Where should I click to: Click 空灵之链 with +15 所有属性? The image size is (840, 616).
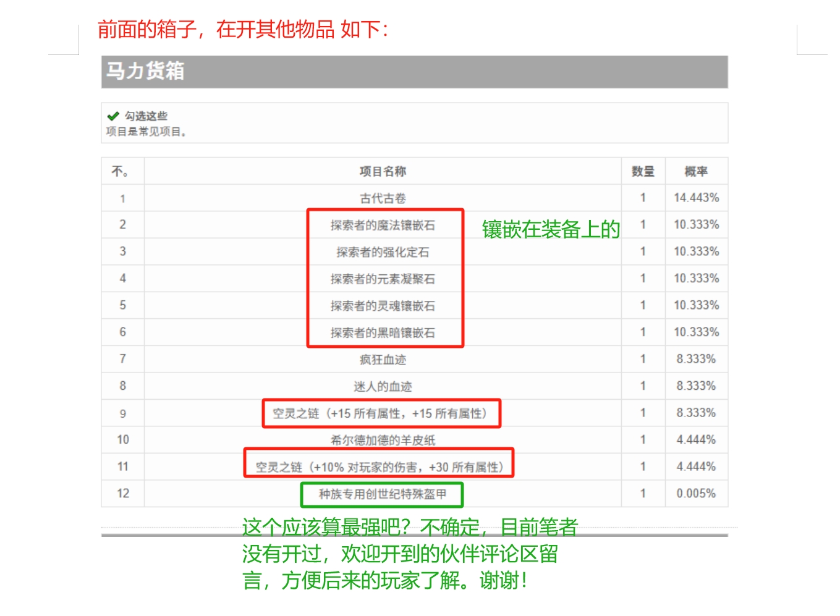click(x=381, y=413)
